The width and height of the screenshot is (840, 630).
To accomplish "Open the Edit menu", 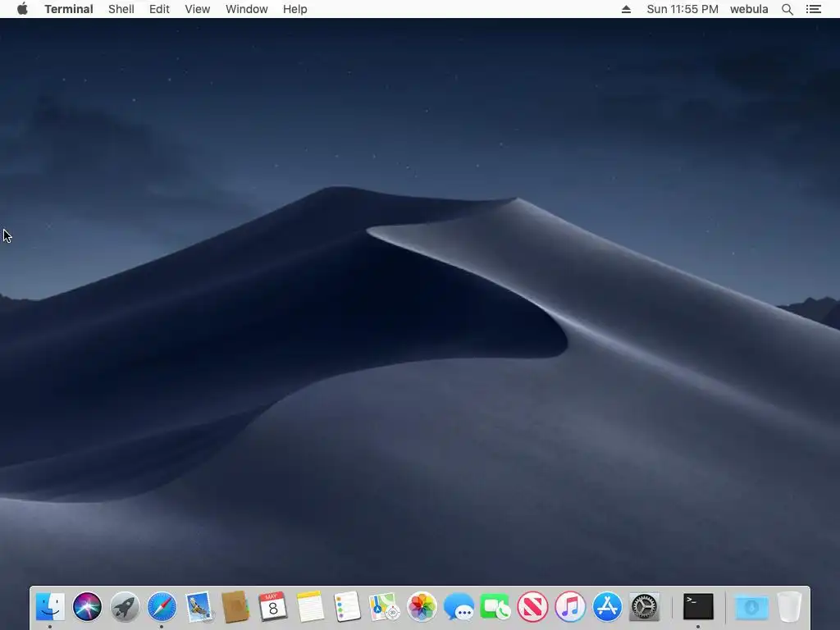I will pyautogui.click(x=159, y=9).
